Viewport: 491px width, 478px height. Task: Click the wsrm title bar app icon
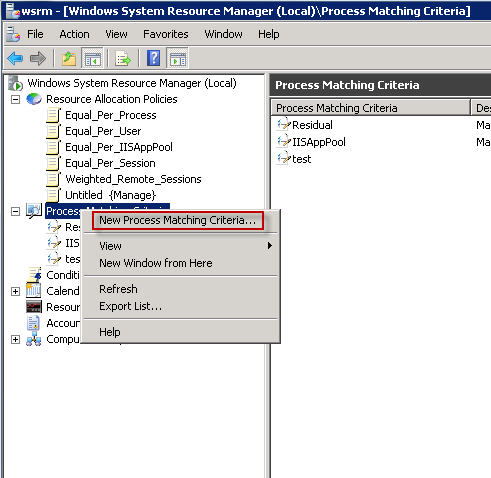[13, 11]
